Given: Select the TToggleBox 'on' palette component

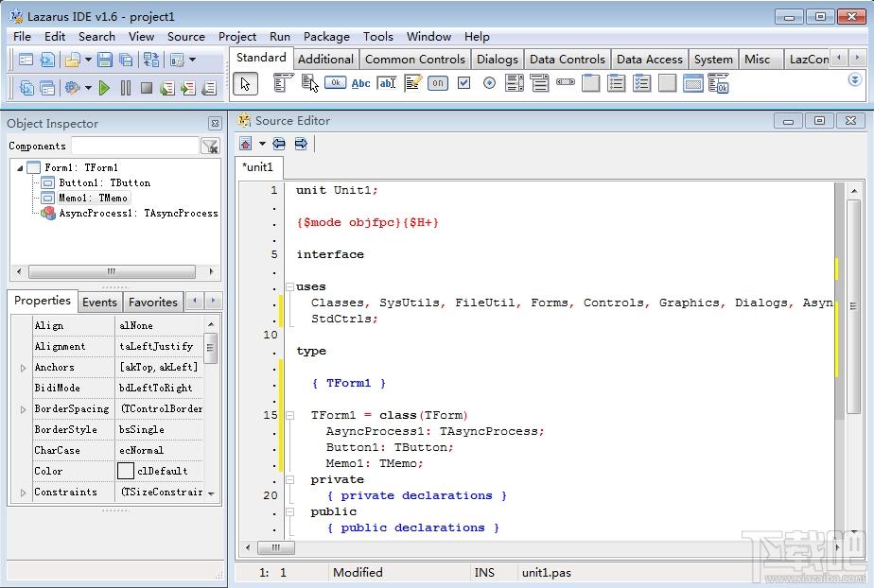Looking at the screenshot, I should [437, 83].
